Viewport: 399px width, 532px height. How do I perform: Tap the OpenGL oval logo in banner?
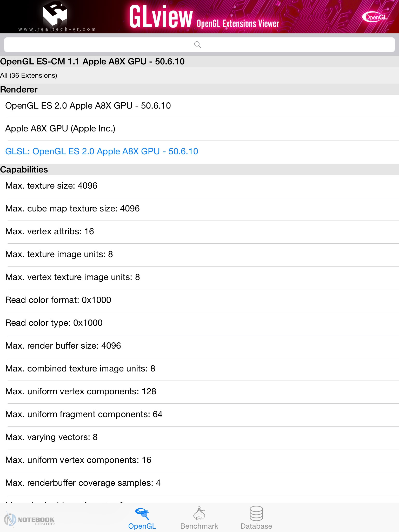[x=375, y=17]
